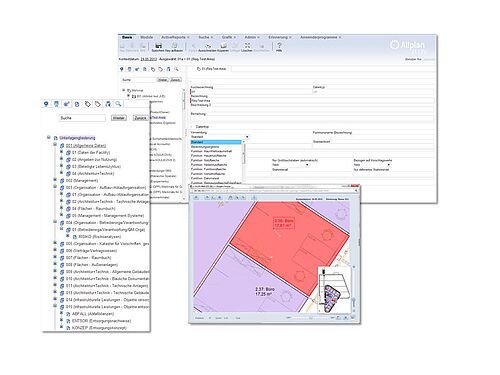The image size is (500, 375).
Task: Click the Kopieren icon in the ribbon
Action: click(x=223, y=45)
